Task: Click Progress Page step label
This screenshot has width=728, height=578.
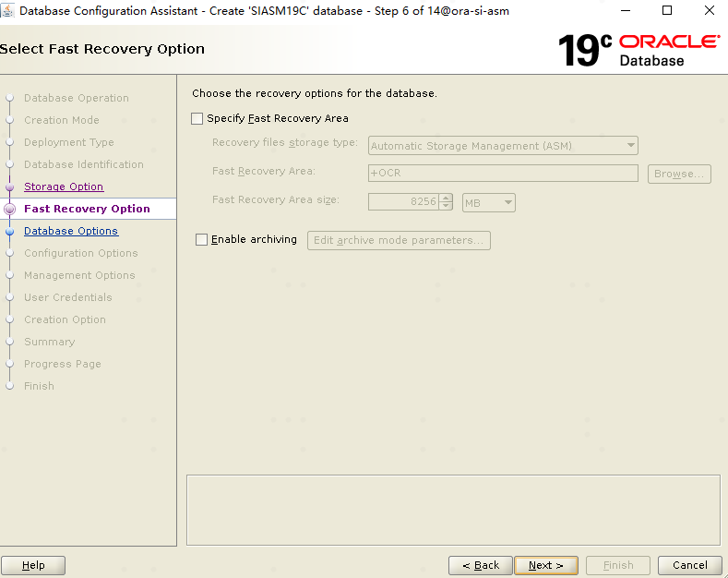Action: coord(62,364)
